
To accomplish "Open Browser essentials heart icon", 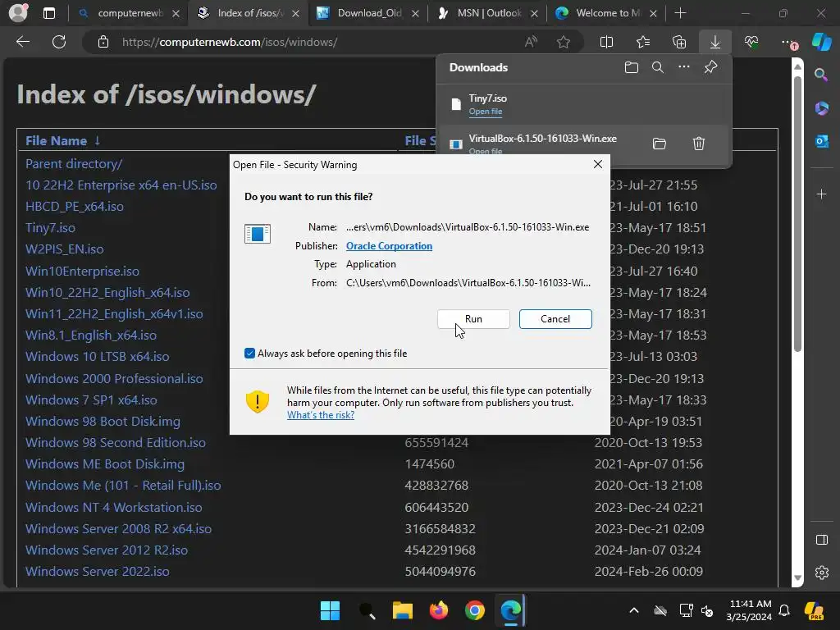I will point(751,42).
